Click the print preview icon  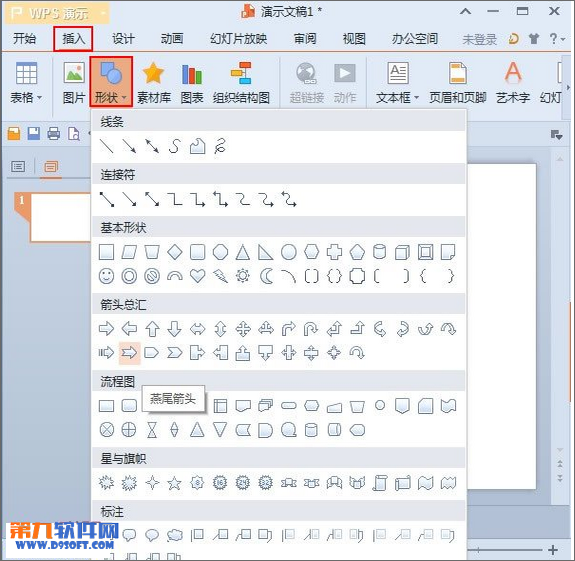74,133
